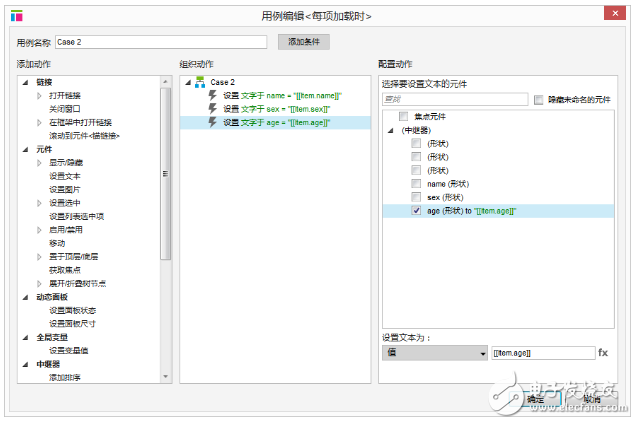Viewport: 636px width, 424px height.
Task: Tick the name (形状) checkbox
Action: click(416, 184)
